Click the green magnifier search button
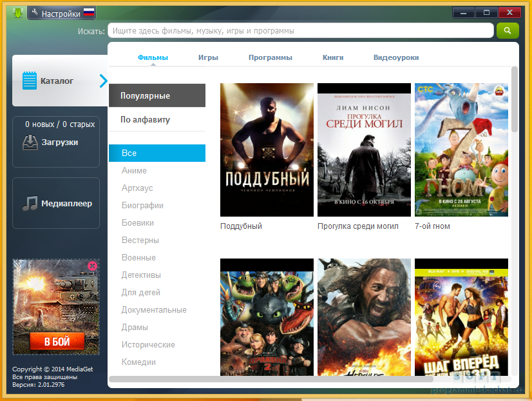Viewport: 532px width, 401px height. click(x=508, y=30)
